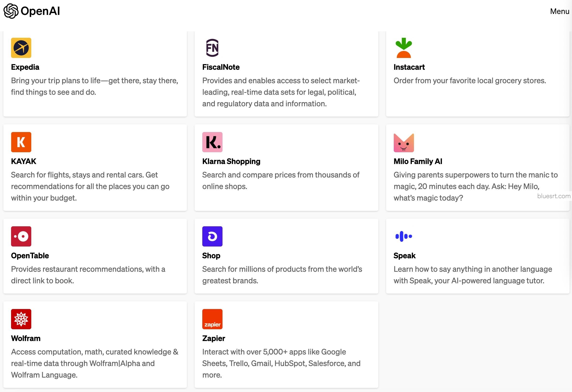Click the red Wolfram star icon
Viewport: 572px width, 392px height.
(x=21, y=319)
